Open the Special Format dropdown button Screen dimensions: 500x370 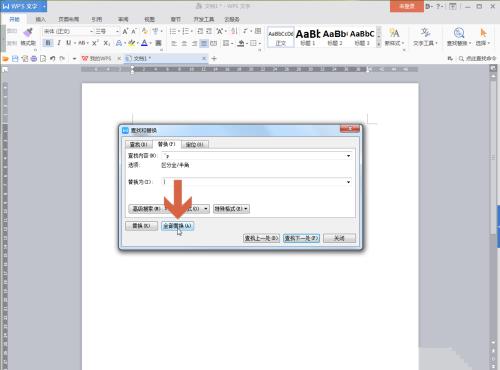coord(231,209)
